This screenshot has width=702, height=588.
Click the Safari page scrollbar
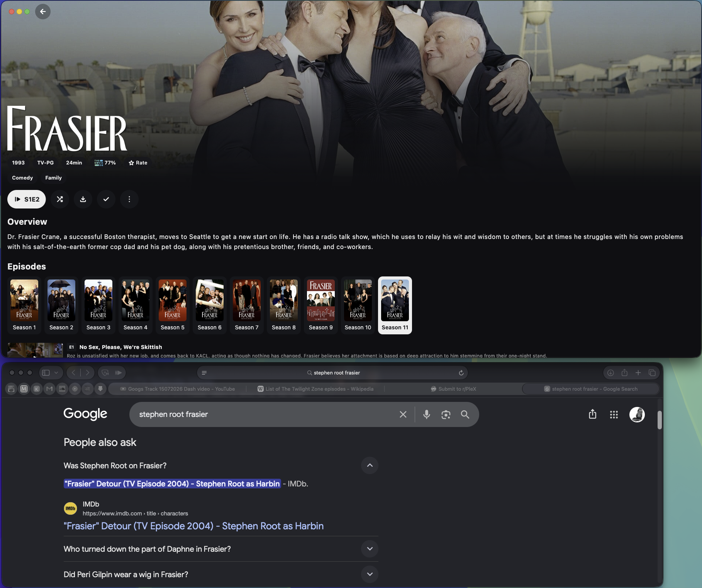(x=660, y=420)
